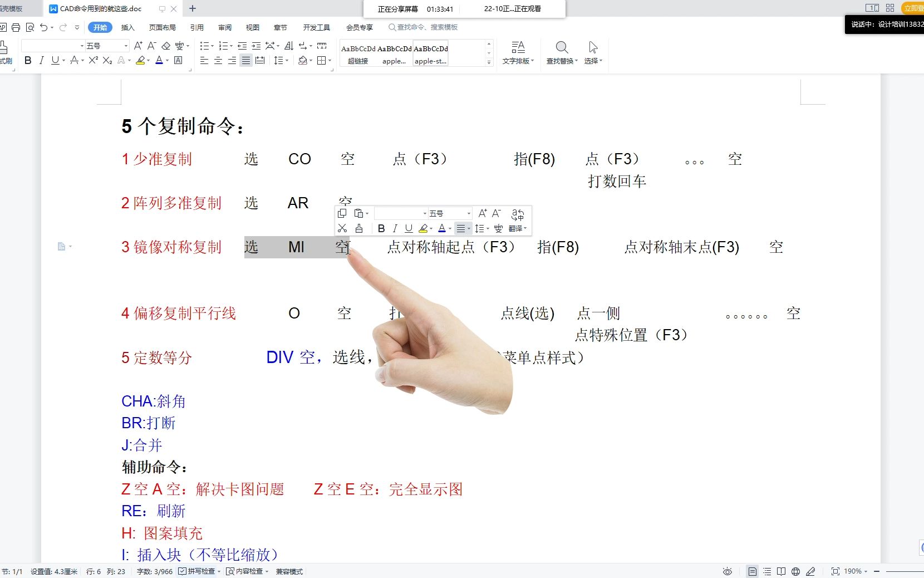Open the line spacing dropdown on ribbon

coord(282,60)
